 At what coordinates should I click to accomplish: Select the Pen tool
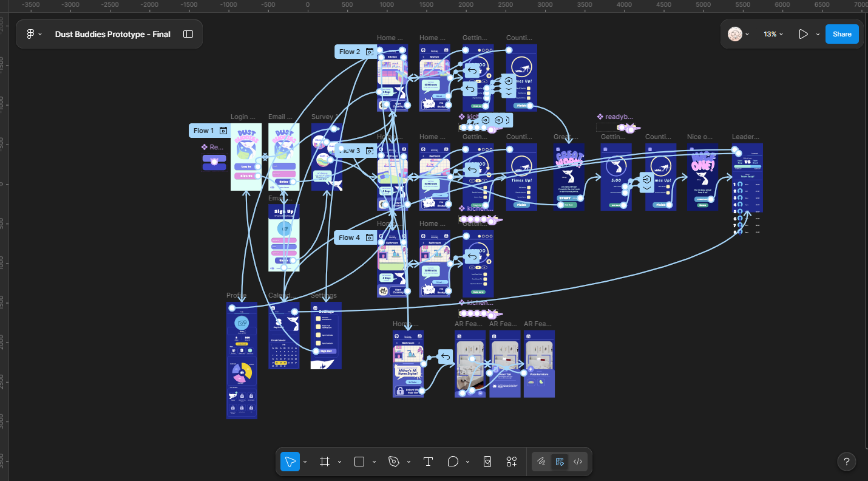[394, 462]
